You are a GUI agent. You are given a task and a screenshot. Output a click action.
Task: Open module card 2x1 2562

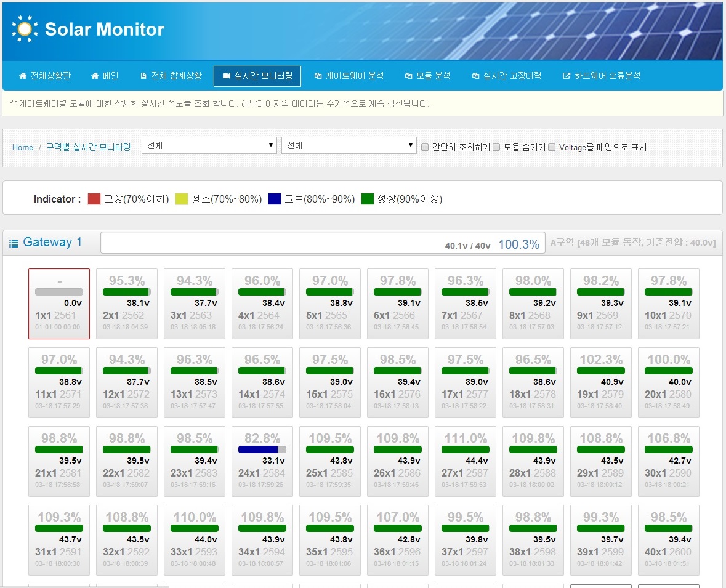pyautogui.click(x=127, y=304)
